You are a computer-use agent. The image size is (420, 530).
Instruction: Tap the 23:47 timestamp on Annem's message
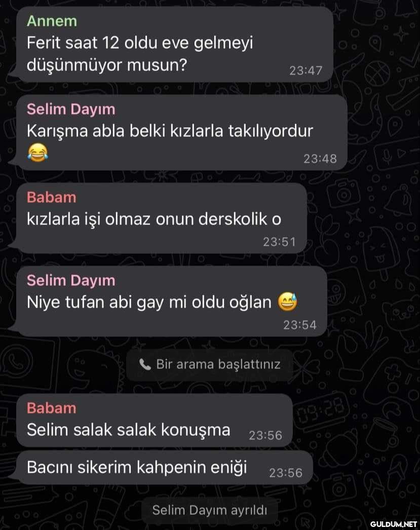point(306,70)
